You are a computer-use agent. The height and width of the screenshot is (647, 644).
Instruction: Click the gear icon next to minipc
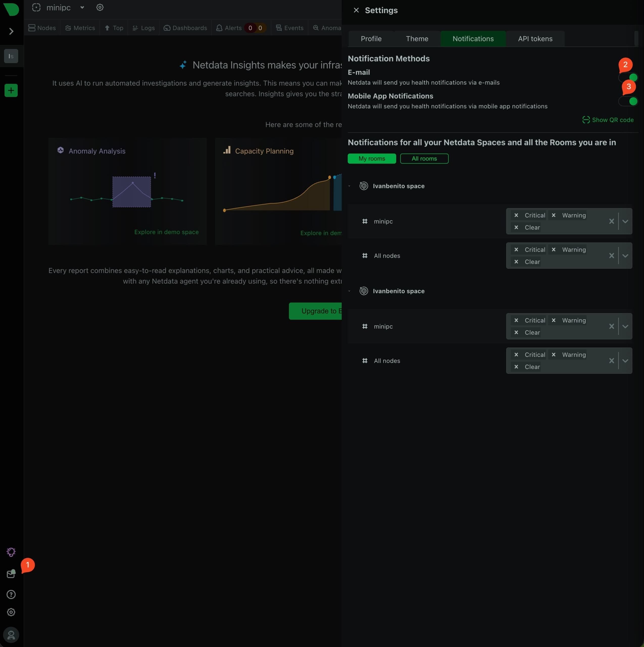[100, 7]
